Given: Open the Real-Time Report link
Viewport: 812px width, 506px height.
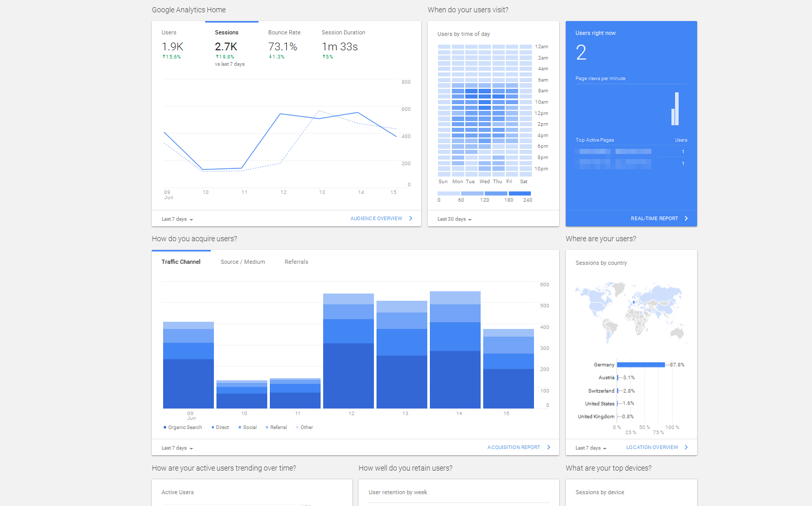Looking at the screenshot, I should click(654, 219).
